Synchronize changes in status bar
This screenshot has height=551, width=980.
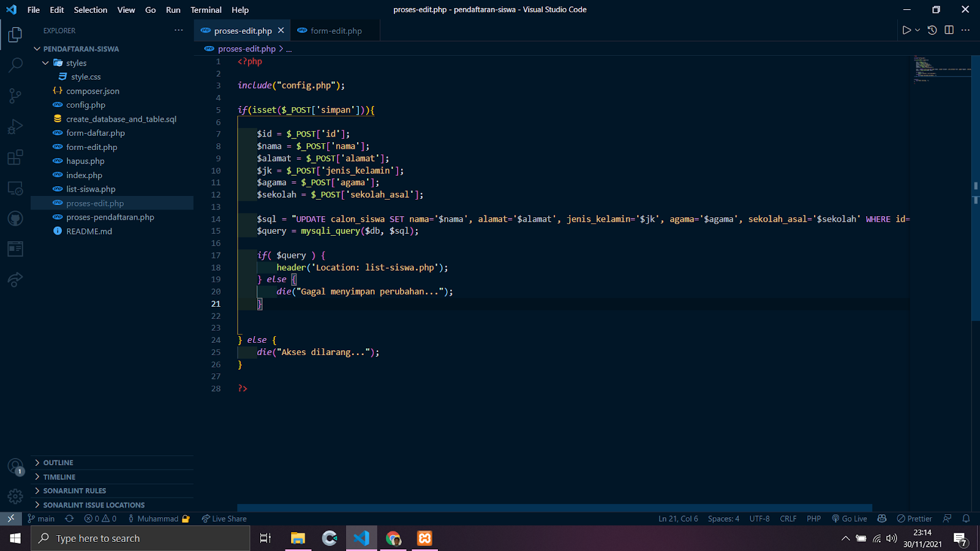coord(69,519)
